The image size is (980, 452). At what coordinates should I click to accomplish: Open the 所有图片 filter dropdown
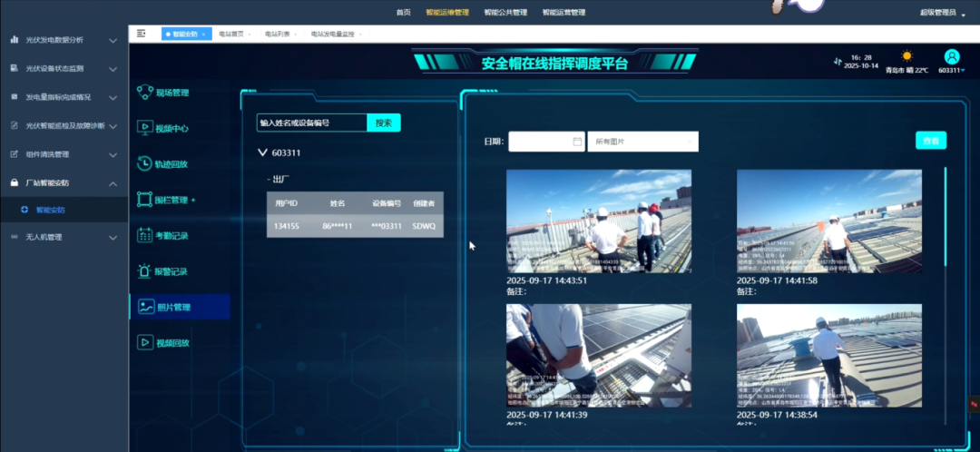coord(642,142)
